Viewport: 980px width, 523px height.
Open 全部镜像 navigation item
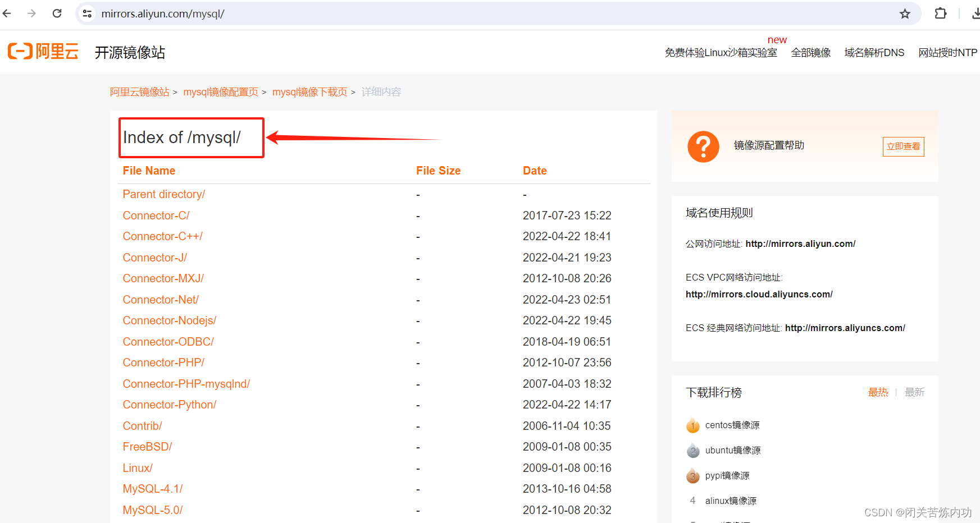[x=811, y=53]
